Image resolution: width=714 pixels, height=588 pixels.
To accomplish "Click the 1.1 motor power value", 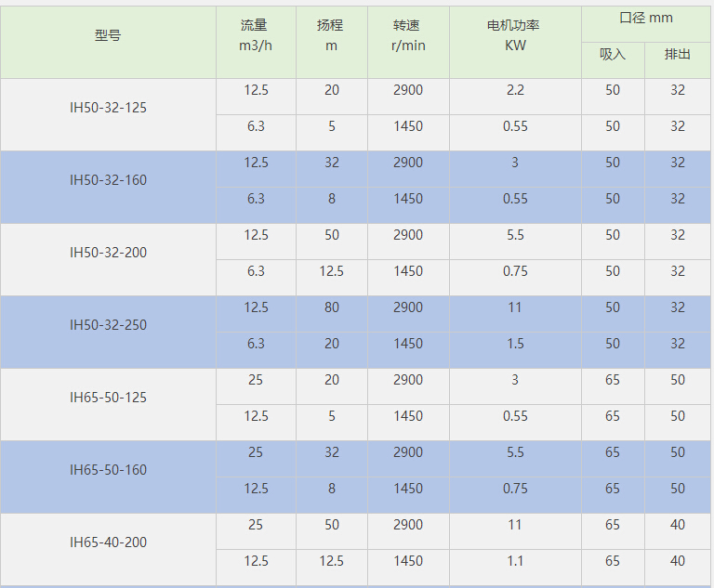I will click(515, 561).
